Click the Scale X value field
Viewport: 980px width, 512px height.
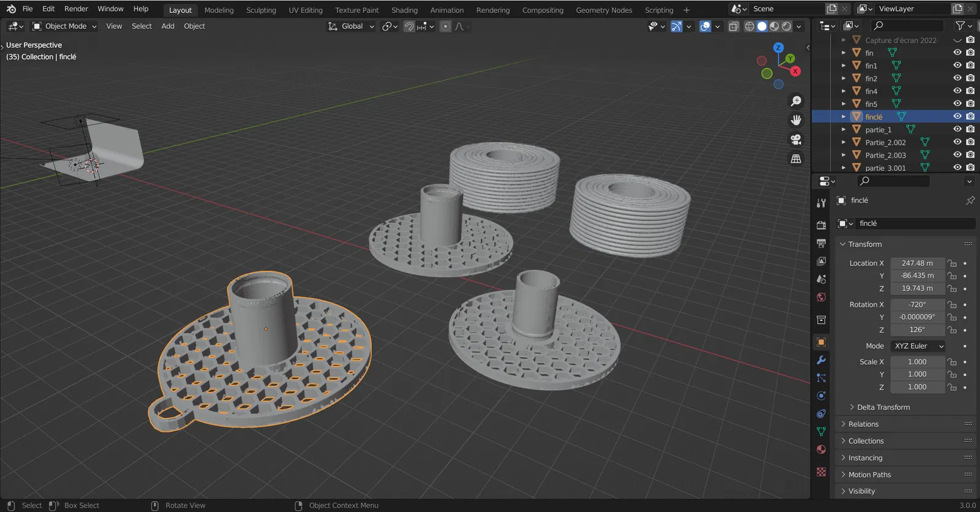(917, 362)
